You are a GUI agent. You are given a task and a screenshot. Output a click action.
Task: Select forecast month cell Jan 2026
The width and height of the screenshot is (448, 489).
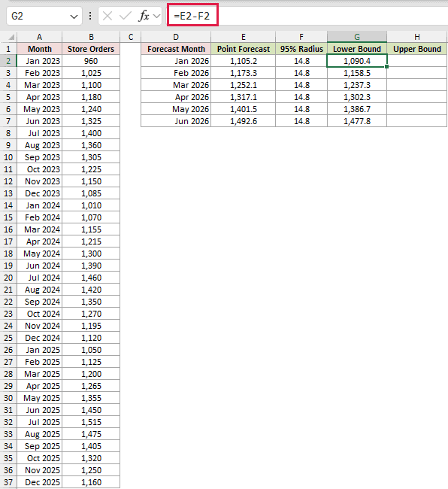pos(176,61)
